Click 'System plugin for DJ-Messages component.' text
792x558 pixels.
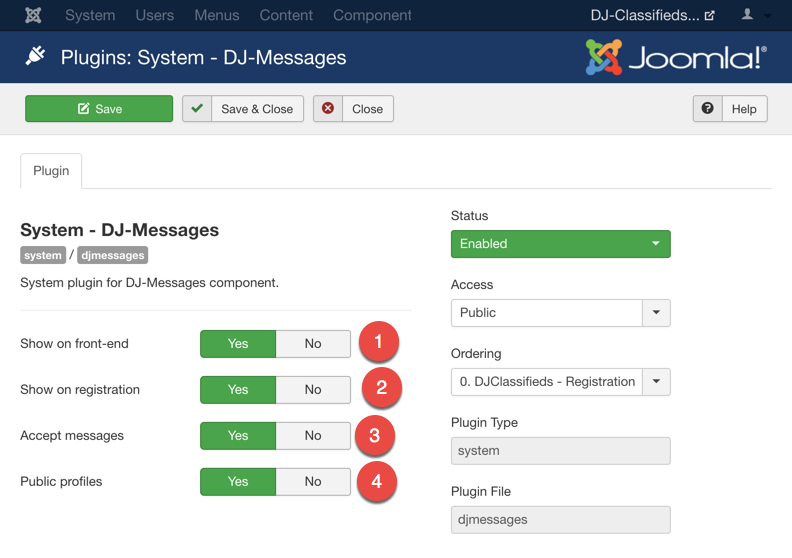(x=150, y=282)
